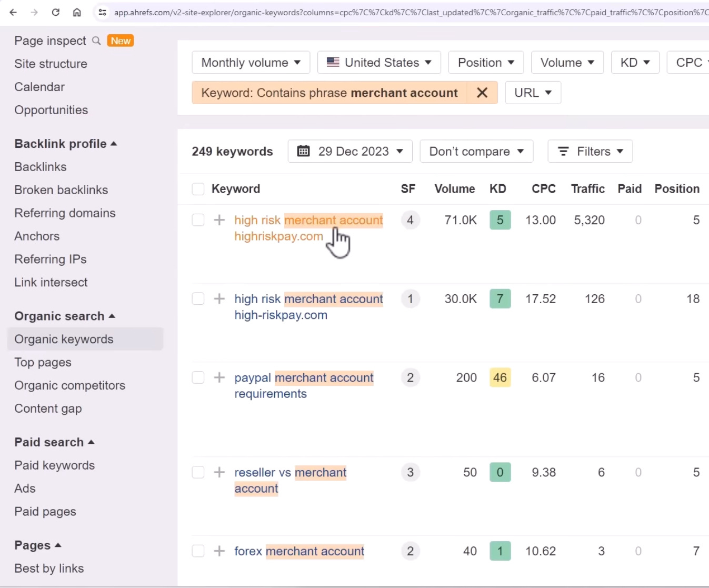Open SERP features badge 1 for high-riskpay.com
709x588 pixels.
[411, 299]
